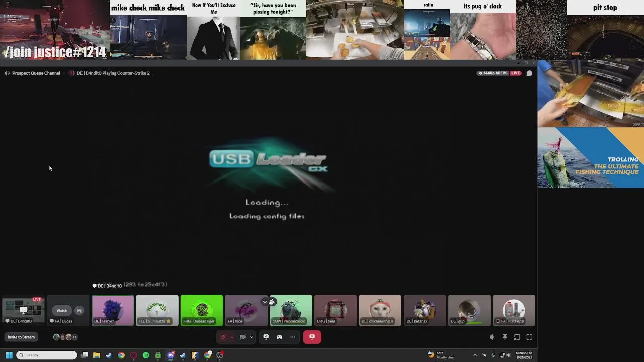Select the "mike check mike check" GIF

148,30
